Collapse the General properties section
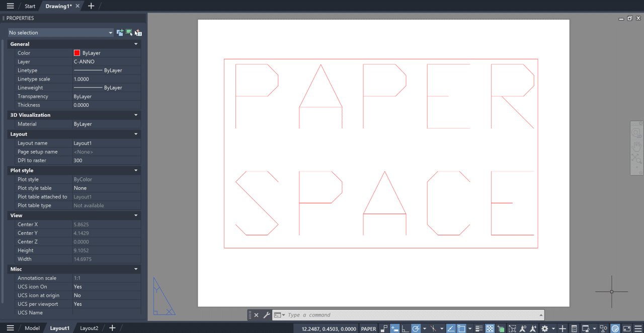This screenshot has height=333, width=644. pos(136,44)
